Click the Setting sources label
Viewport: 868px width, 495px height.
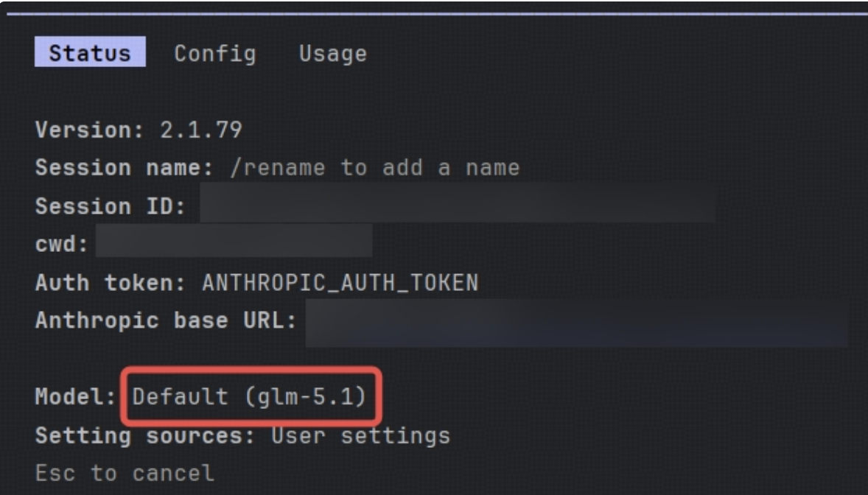tap(145, 435)
